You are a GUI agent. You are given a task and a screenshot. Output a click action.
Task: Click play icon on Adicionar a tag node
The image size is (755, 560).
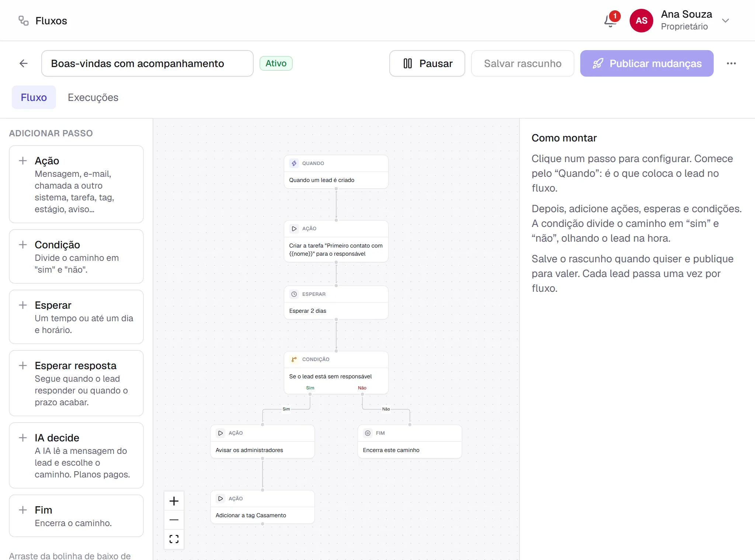pos(220,498)
